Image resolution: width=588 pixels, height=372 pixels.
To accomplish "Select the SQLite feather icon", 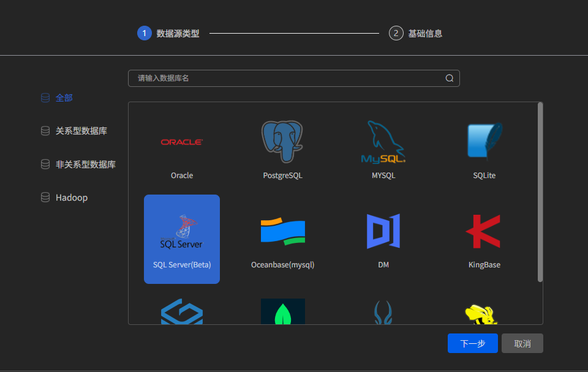I will coord(484,141).
